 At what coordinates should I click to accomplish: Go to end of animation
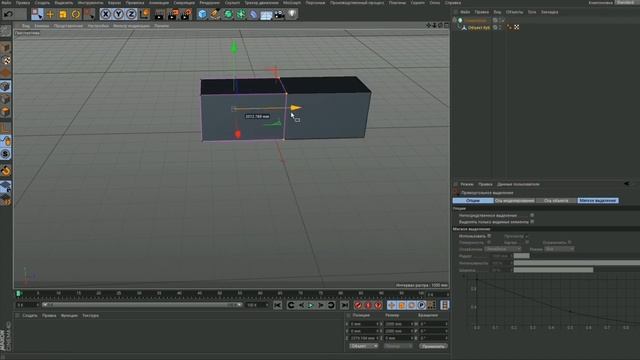(x=344, y=305)
